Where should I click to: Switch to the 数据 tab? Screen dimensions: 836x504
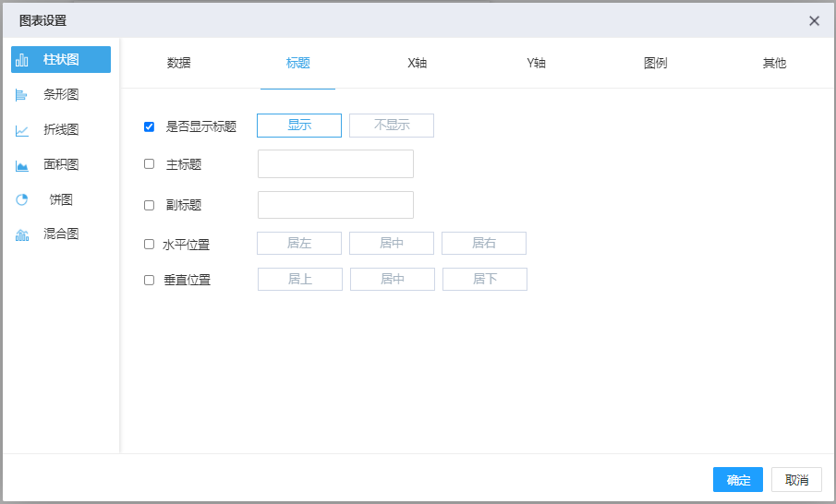(179, 64)
